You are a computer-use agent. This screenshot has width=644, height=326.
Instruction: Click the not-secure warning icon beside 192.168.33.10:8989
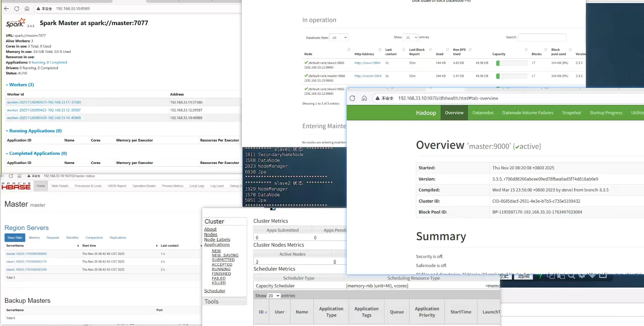[x=38, y=8]
